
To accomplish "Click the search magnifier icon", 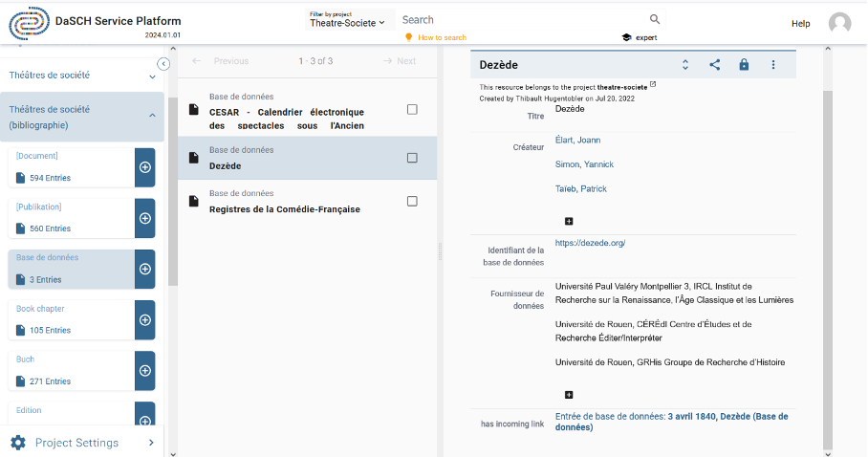I will click(x=655, y=19).
